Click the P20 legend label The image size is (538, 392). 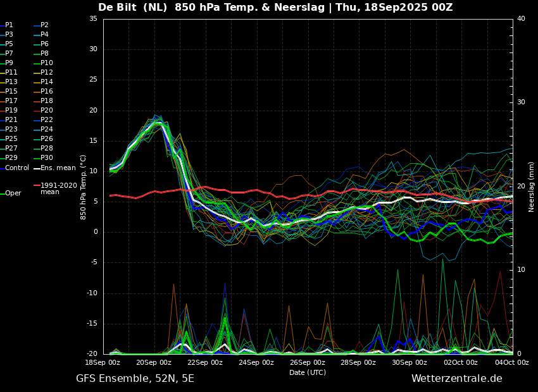[x=44, y=111]
